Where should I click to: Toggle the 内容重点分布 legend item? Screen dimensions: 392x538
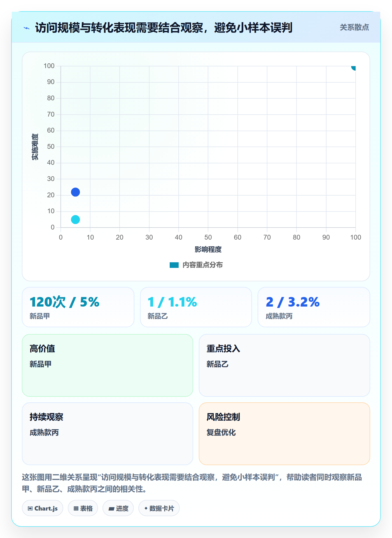pyautogui.click(x=196, y=265)
